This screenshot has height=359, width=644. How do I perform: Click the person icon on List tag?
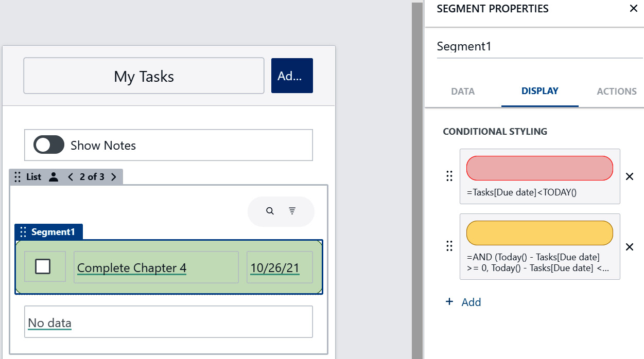coord(53,177)
